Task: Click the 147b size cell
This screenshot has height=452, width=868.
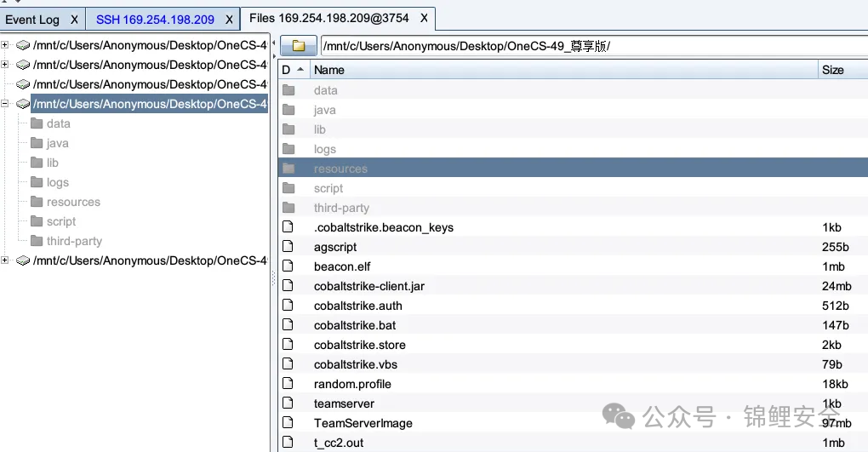Action: coord(836,325)
